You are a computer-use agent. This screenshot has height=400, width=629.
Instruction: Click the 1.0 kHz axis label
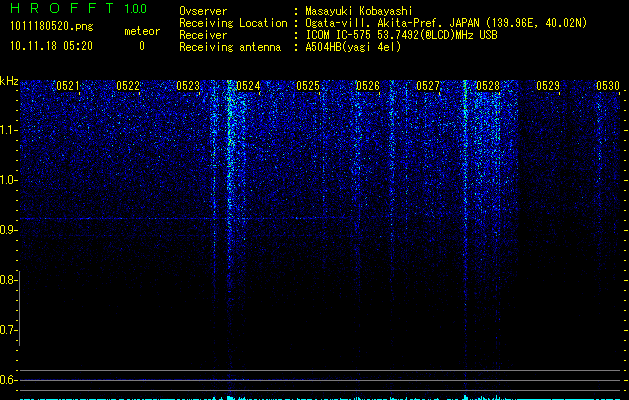tap(9, 180)
